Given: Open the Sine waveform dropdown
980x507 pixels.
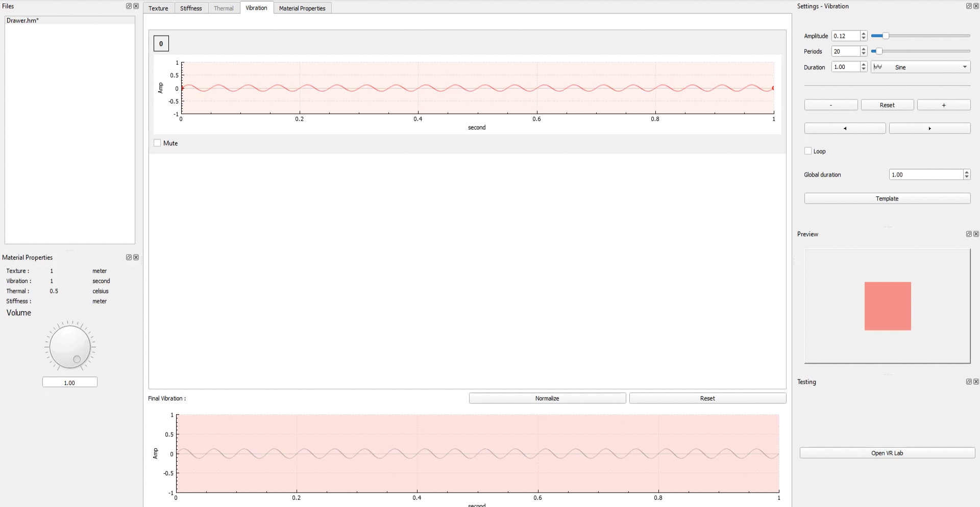Looking at the screenshot, I should pos(920,67).
